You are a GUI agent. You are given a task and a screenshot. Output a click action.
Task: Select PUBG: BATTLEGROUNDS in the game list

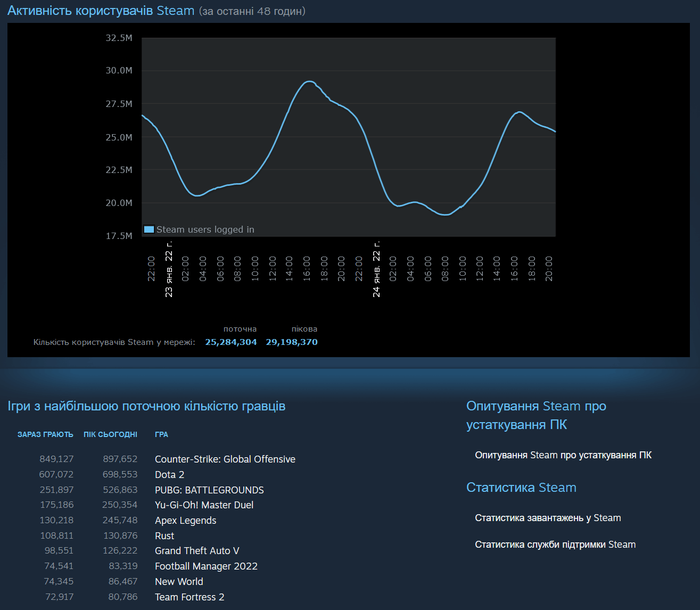pyautogui.click(x=209, y=490)
